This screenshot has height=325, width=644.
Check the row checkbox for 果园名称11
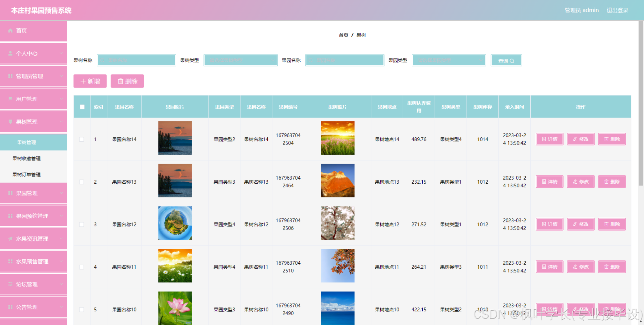point(81,267)
